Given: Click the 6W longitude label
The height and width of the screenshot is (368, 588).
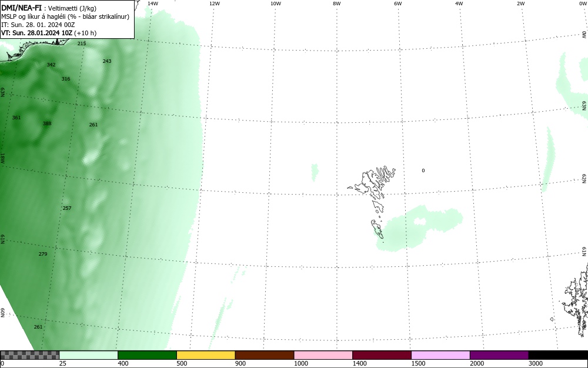Looking at the screenshot, I should tap(398, 4).
